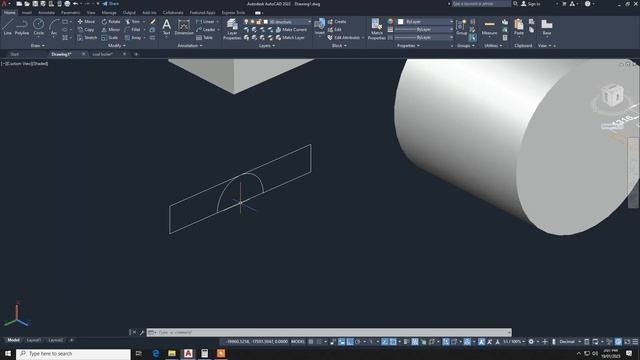Click the object color wheel icon

391,21
